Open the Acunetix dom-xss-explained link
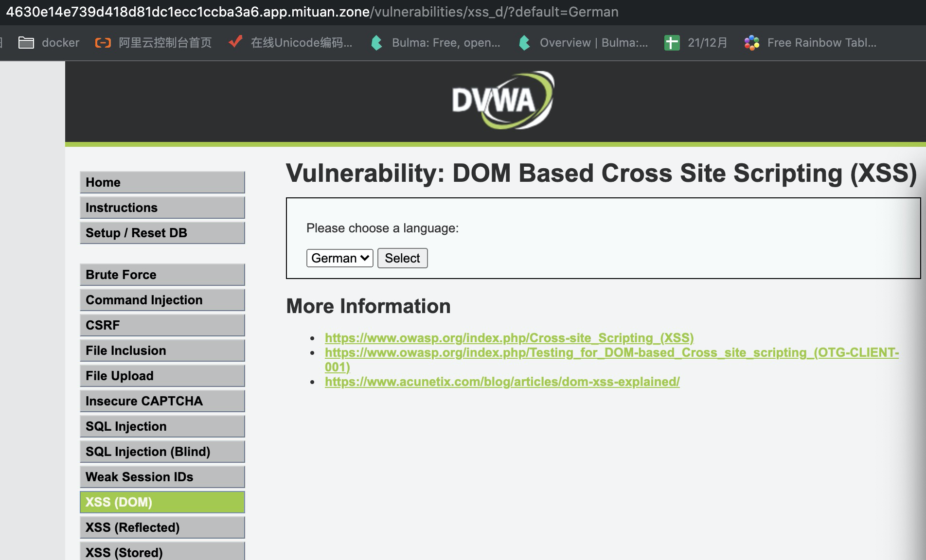926x560 pixels. pos(502,382)
